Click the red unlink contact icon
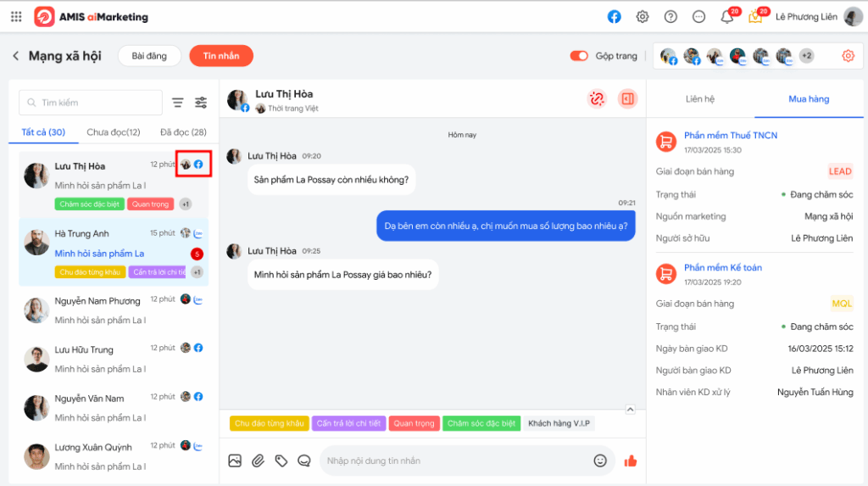This screenshot has width=868, height=486. point(597,99)
